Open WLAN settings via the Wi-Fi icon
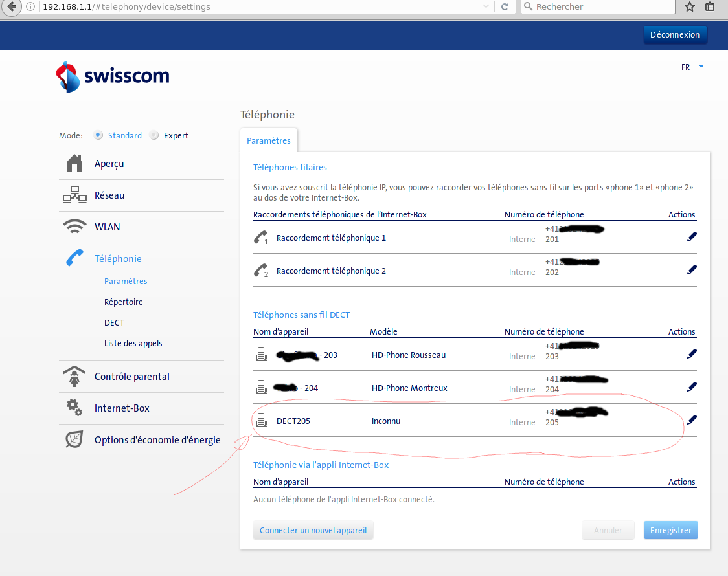 point(74,226)
